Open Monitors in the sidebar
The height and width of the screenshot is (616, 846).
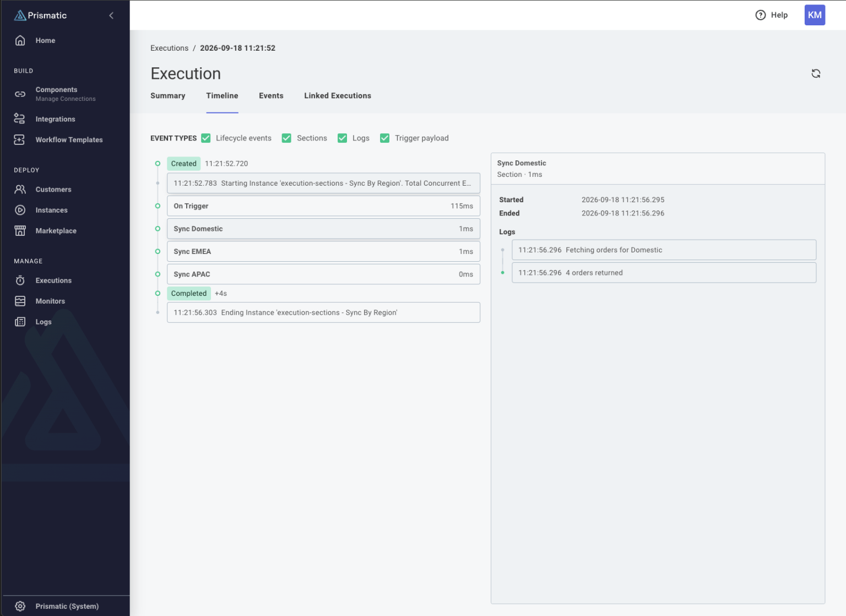(x=50, y=301)
